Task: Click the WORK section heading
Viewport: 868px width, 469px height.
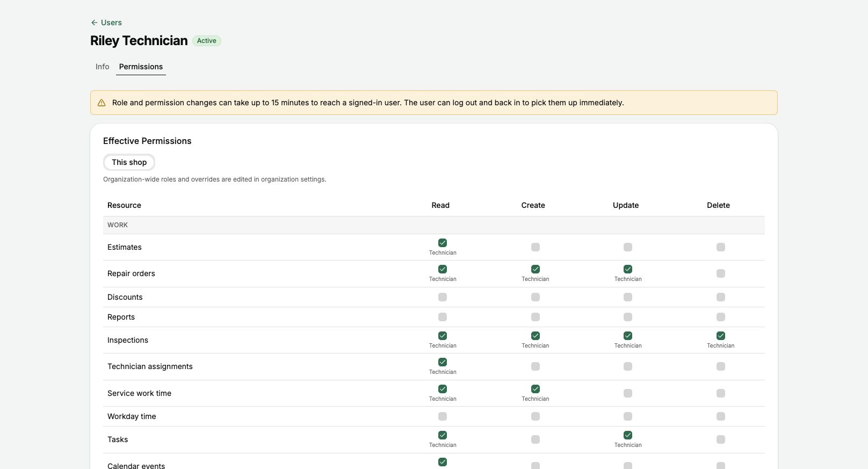Action: (x=118, y=225)
